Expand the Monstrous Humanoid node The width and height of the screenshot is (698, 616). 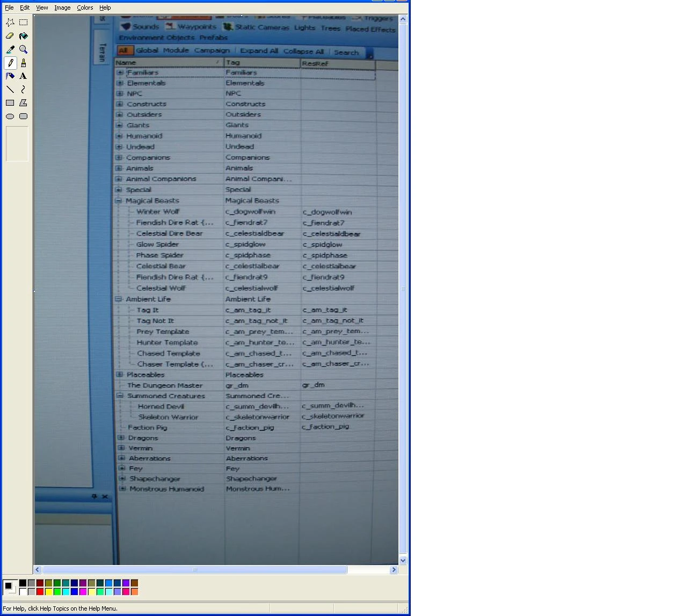pyautogui.click(x=122, y=489)
